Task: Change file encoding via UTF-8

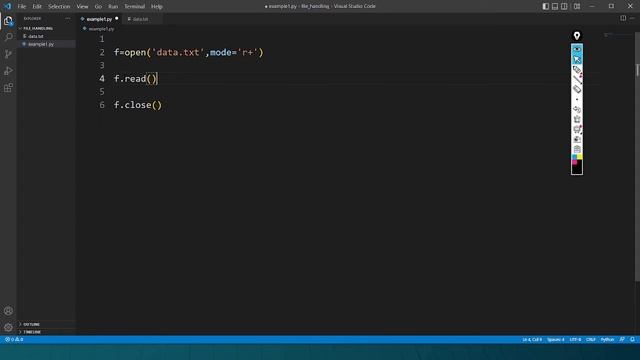Action: click(x=575, y=340)
